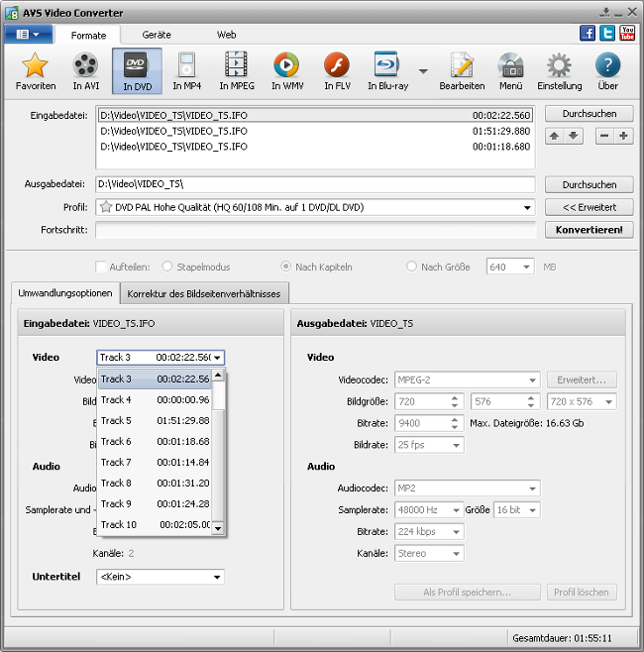Switch to the Web tab
Image resolution: width=644 pixels, height=652 pixels.
click(x=226, y=35)
